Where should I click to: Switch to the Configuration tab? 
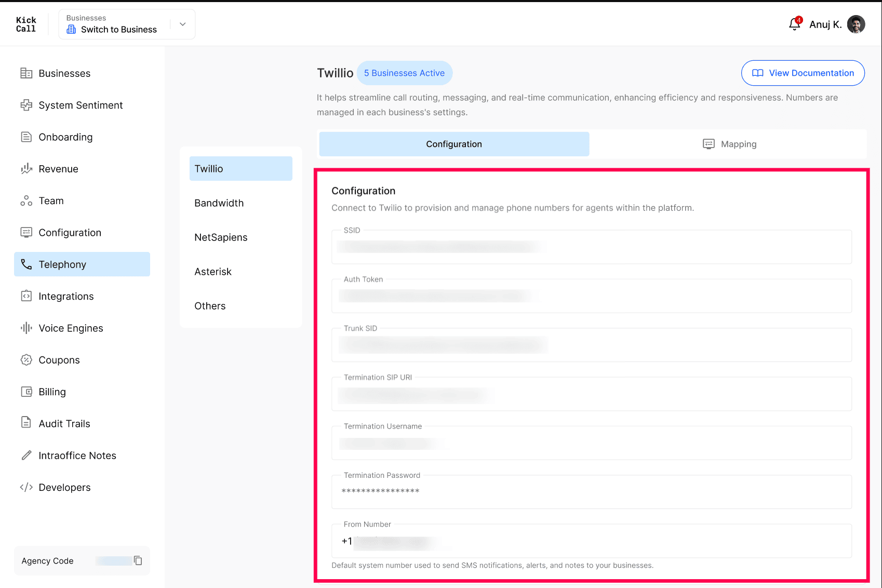click(454, 144)
